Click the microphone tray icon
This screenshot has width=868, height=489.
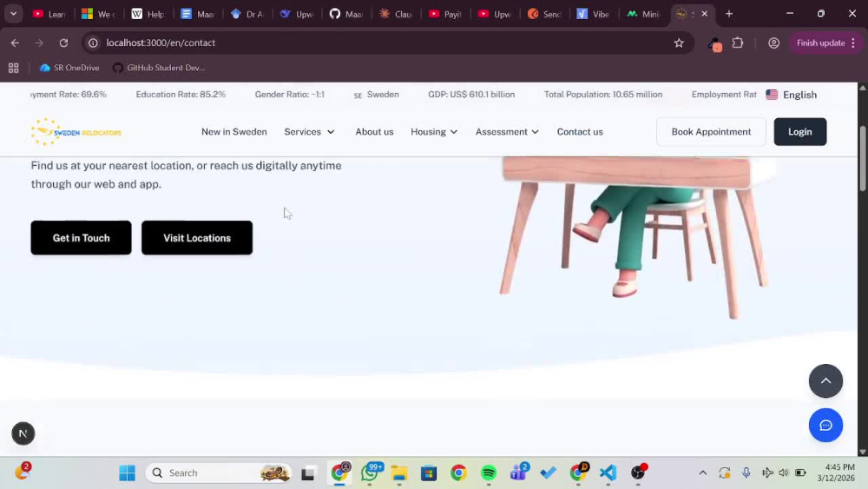(x=746, y=473)
